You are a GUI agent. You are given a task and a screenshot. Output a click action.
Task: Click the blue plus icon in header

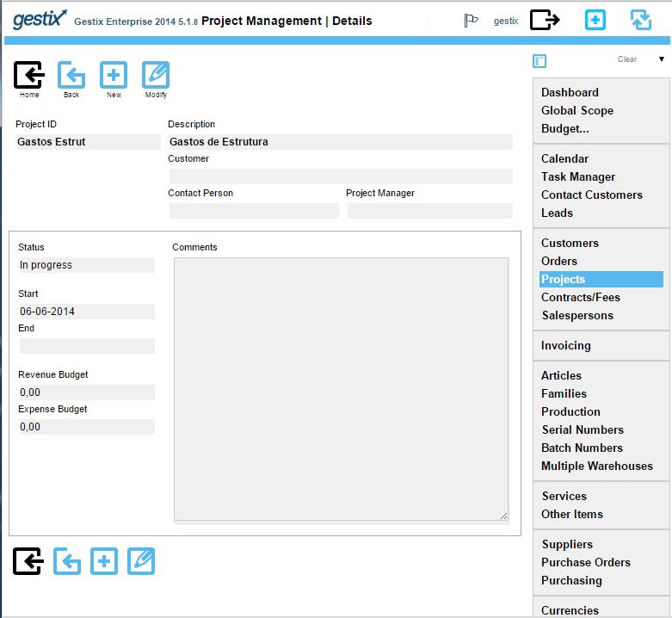595,20
